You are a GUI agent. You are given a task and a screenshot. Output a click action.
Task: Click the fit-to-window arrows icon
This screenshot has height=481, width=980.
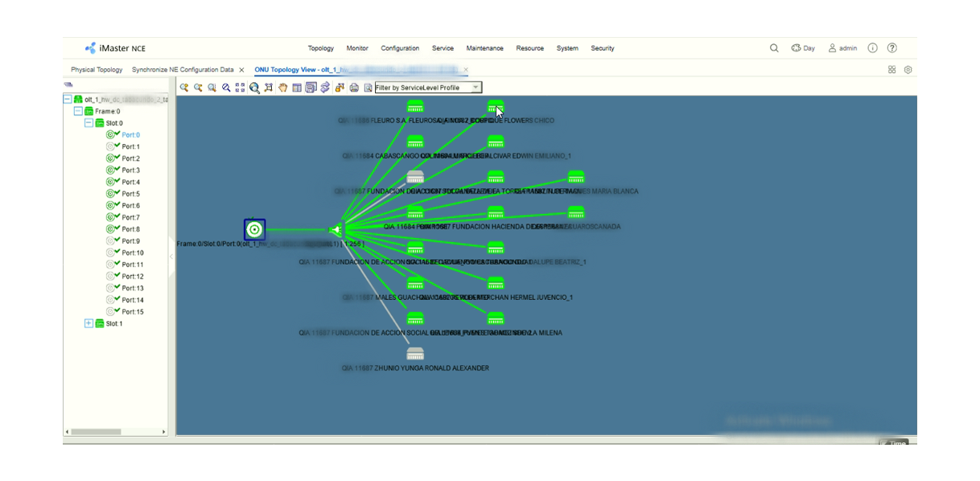240,87
